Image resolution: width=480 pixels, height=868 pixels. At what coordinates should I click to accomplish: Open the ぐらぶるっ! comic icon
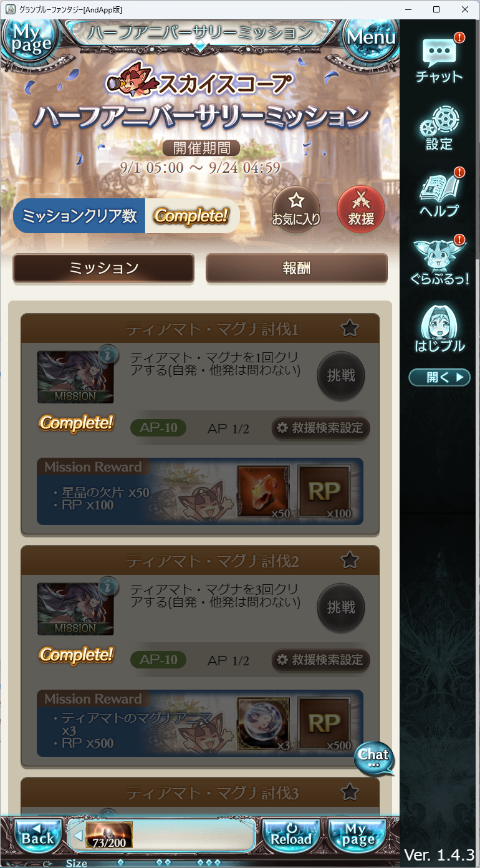439,261
